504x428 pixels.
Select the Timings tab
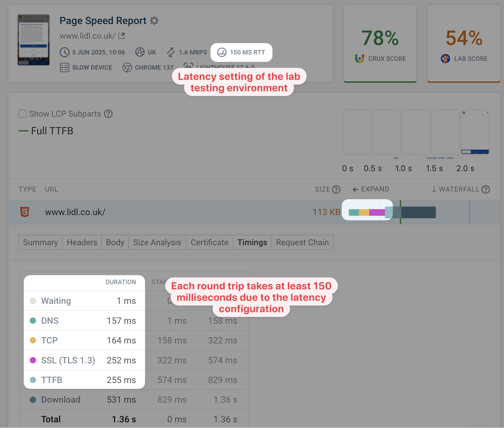click(252, 242)
